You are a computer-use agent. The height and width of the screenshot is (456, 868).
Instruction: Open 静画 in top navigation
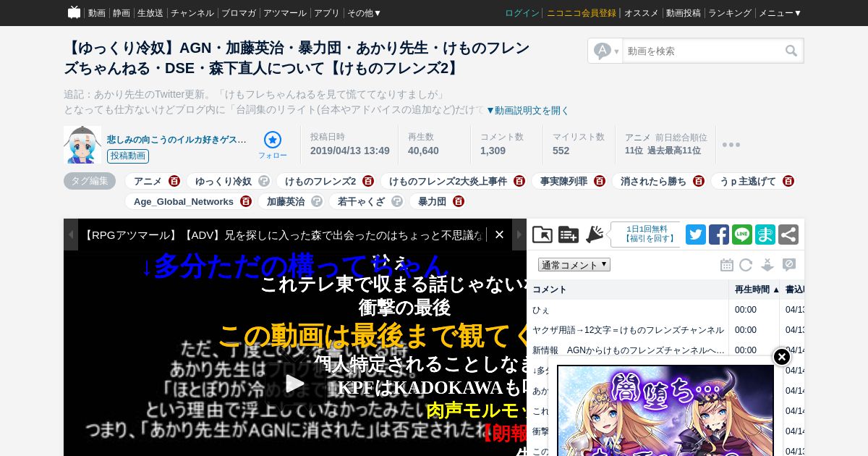122,13
